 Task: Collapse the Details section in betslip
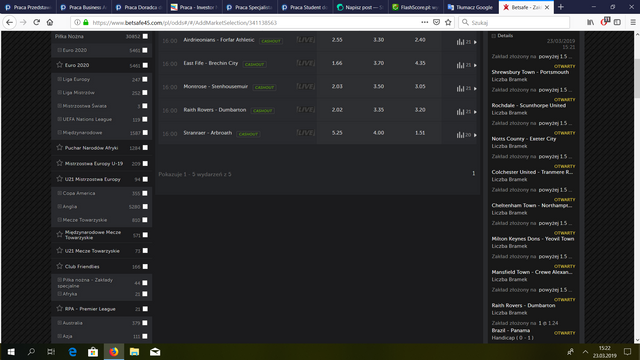tap(493, 36)
